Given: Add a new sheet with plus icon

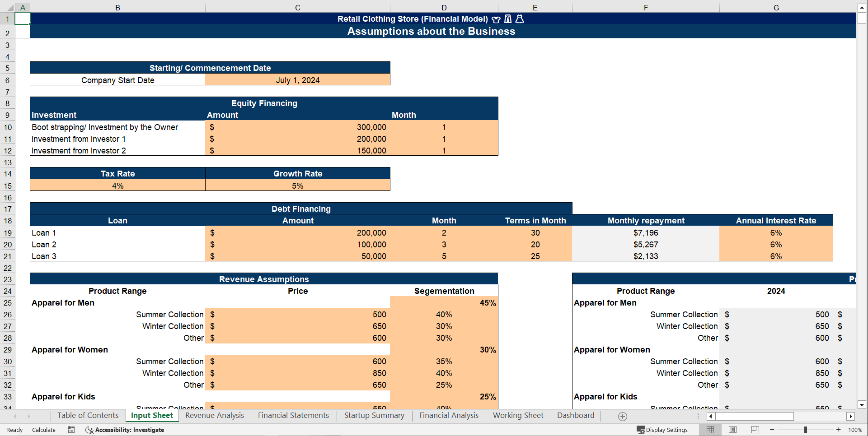Looking at the screenshot, I should [x=622, y=416].
